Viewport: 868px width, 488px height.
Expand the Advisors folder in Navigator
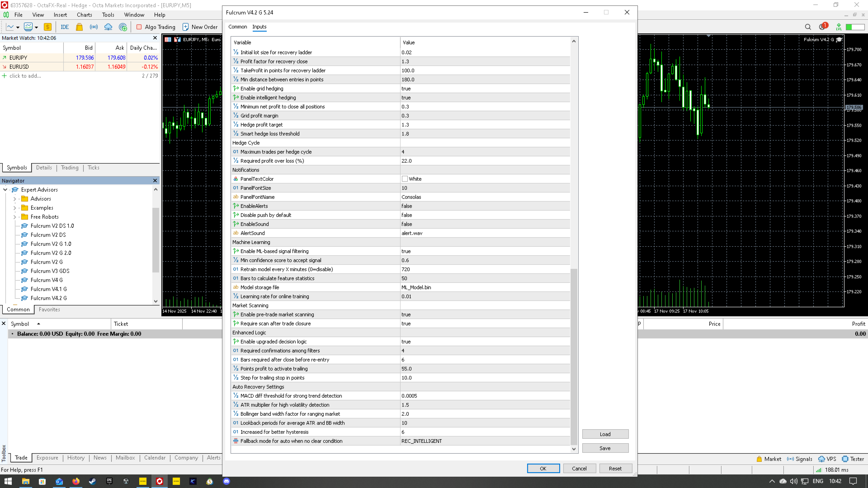coord(14,199)
